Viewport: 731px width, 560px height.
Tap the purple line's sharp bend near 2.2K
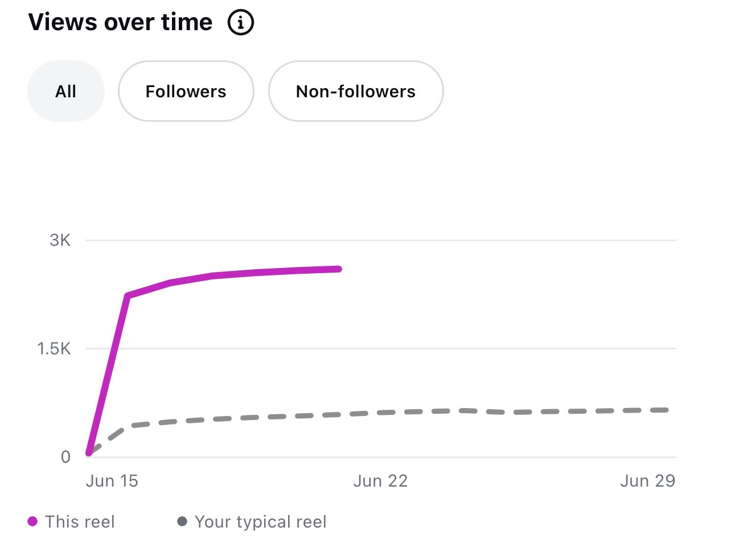click(127, 296)
